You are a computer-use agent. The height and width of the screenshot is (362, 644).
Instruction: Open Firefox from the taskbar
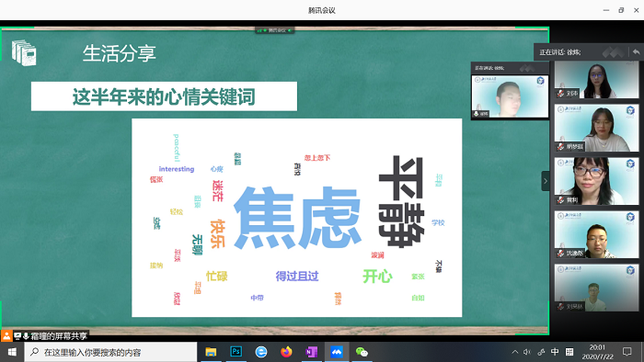point(286,352)
